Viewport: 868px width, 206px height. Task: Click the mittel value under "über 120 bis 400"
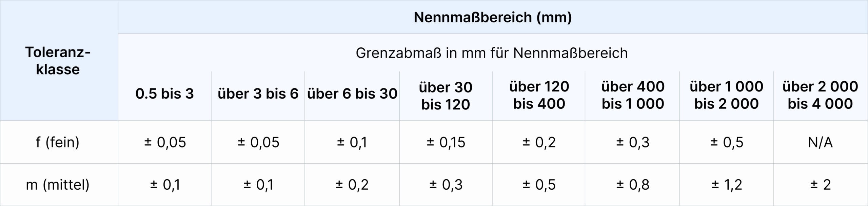(539, 185)
